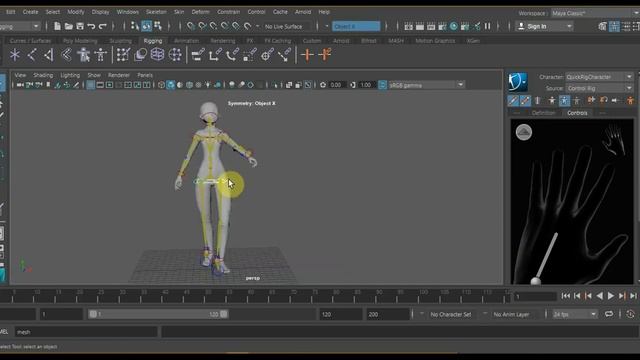This screenshot has width=640, height=360.
Task: Go to the start of playback range
Action: tap(565, 296)
